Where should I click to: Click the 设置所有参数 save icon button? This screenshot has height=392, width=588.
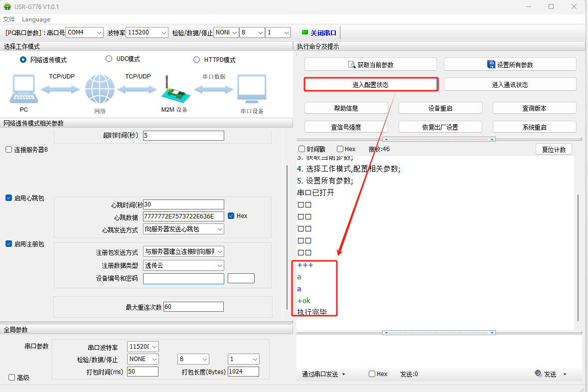click(510, 64)
